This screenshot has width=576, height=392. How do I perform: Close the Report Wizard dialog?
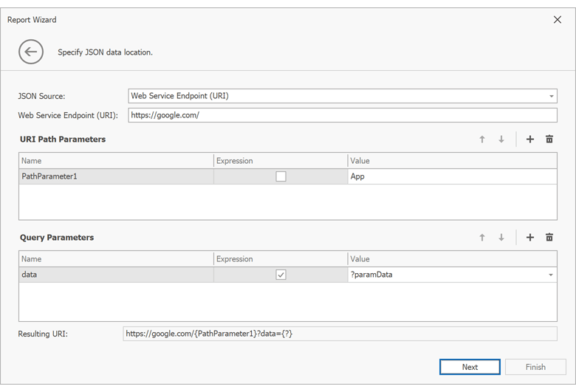[558, 20]
